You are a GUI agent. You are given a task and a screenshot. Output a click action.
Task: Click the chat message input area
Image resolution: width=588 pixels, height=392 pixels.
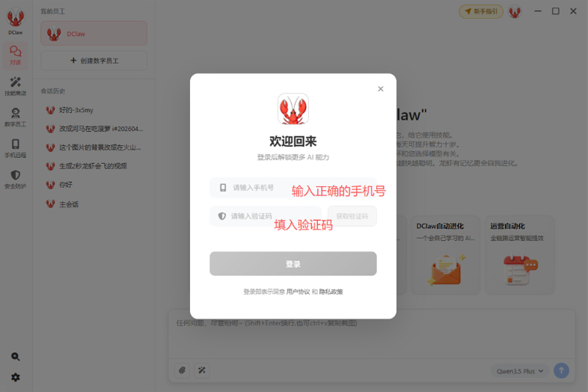372,334
